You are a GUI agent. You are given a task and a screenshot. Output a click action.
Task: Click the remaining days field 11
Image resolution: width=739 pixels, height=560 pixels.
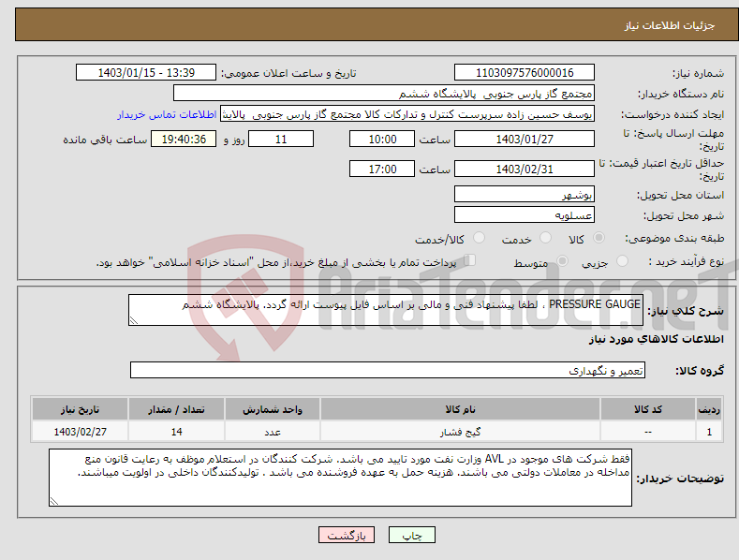(281, 139)
